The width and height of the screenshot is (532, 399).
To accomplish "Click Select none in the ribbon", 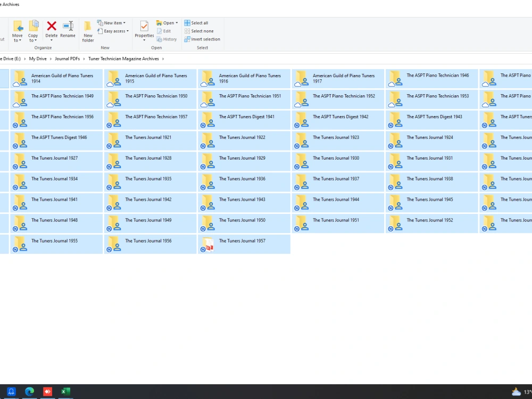I will (x=199, y=31).
